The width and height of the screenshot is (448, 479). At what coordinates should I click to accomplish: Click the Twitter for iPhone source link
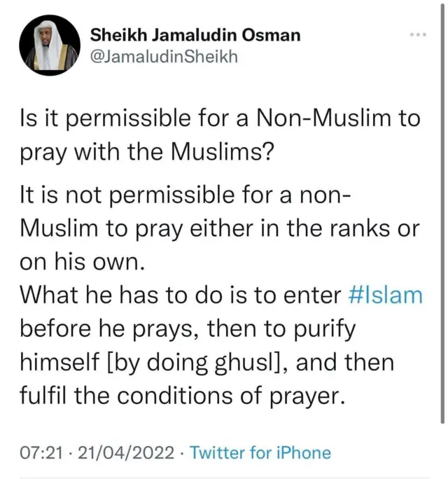(x=260, y=452)
